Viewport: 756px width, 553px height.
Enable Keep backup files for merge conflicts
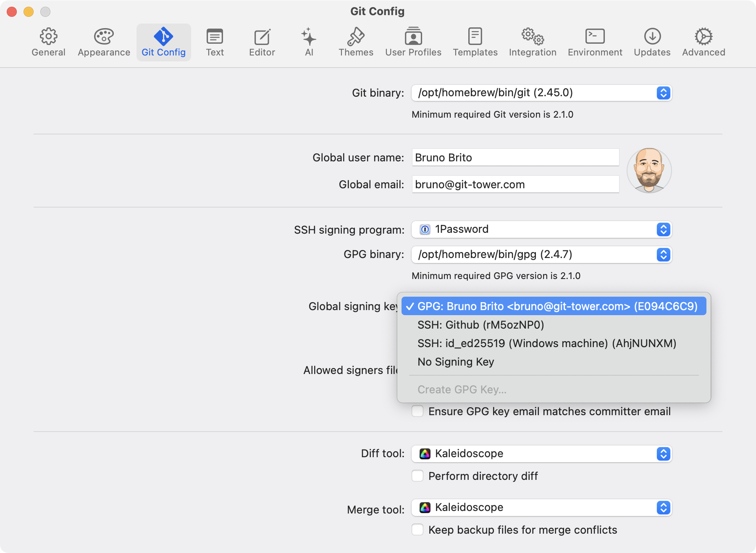[417, 529]
